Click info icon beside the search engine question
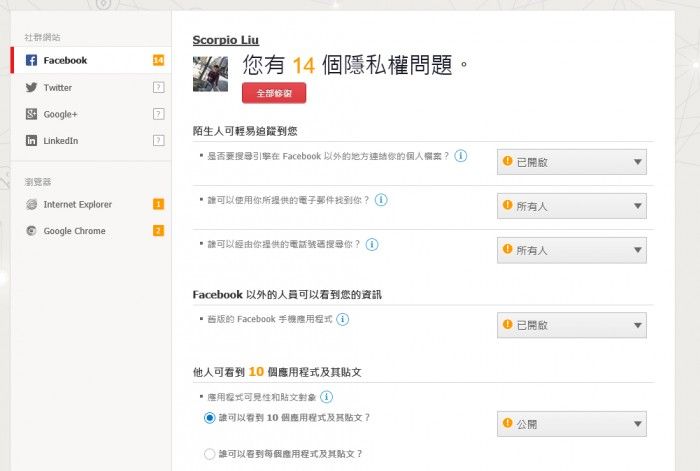700x471 pixels. 461,156
